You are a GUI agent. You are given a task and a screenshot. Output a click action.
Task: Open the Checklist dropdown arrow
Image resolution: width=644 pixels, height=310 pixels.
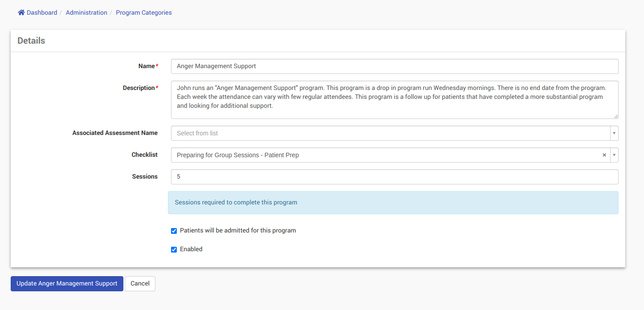coord(614,155)
